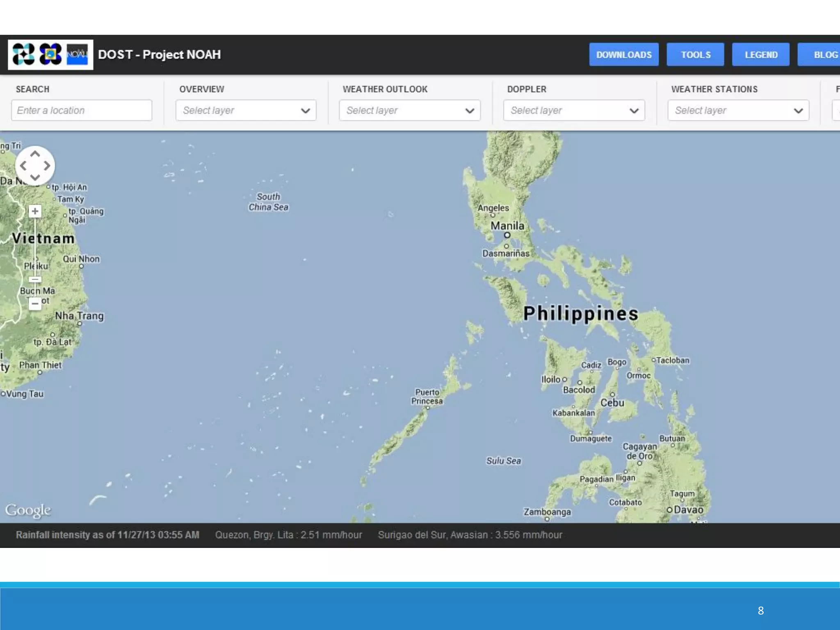Pan the map down with arrow
The image size is (840, 630).
pos(35,177)
